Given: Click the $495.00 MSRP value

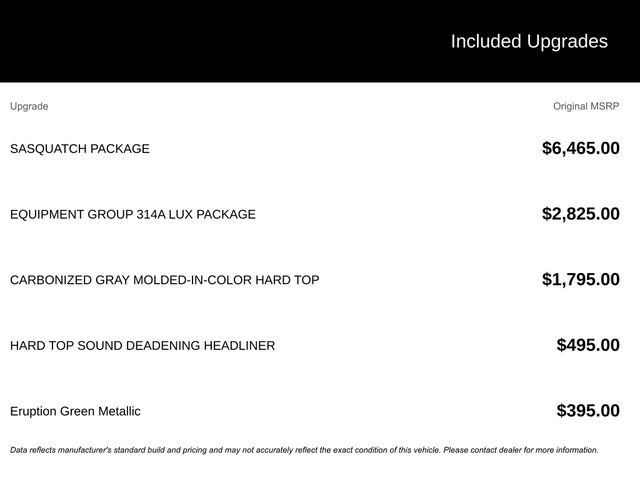Looking at the screenshot, I should (x=588, y=346).
